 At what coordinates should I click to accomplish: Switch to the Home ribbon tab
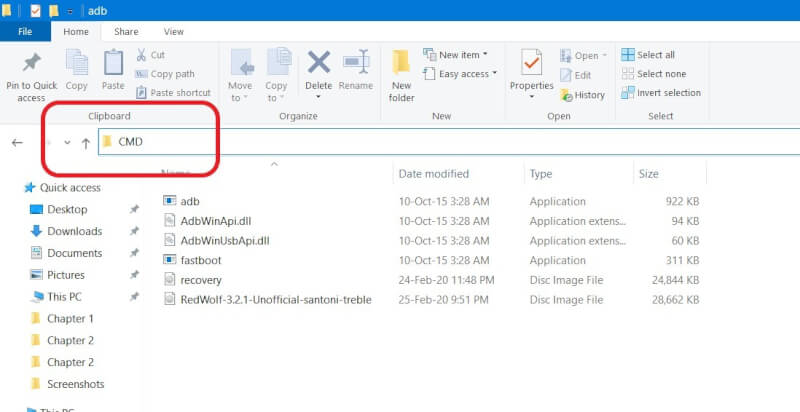[x=76, y=32]
